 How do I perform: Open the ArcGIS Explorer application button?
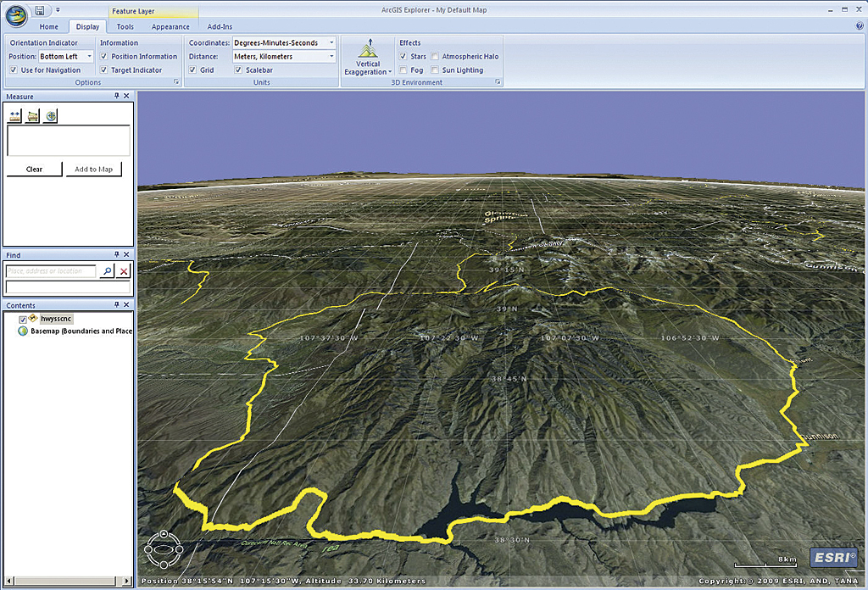[x=17, y=15]
